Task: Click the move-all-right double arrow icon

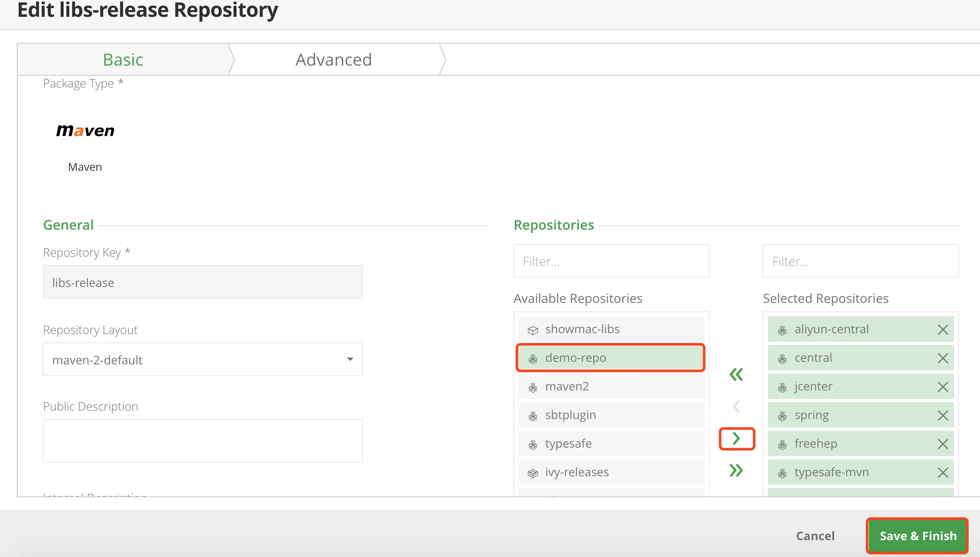Action: coord(736,470)
